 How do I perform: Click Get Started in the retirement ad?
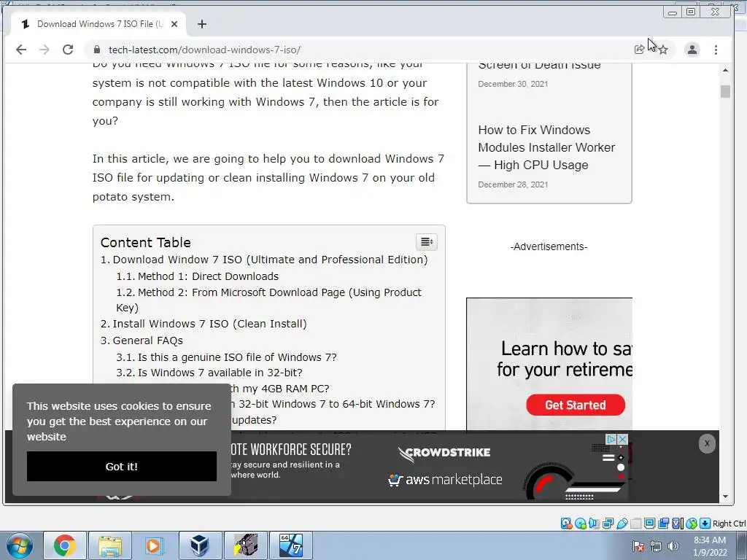pos(576,405)
